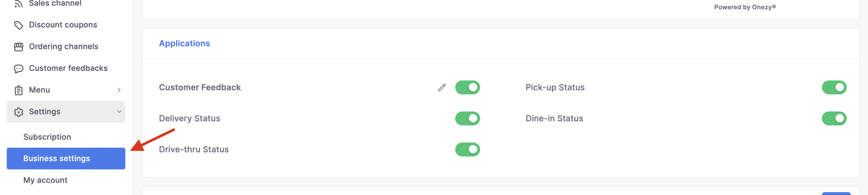Open the Subscription settings page
The image size is (868, 195).
coord(47,137)
